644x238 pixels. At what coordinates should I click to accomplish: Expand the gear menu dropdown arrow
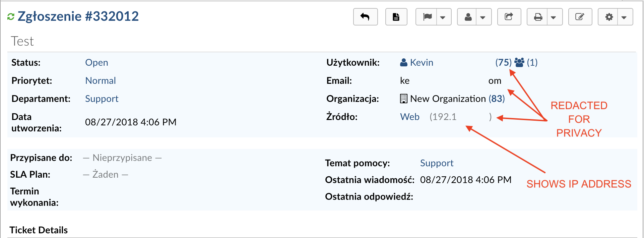coord(624,17)
